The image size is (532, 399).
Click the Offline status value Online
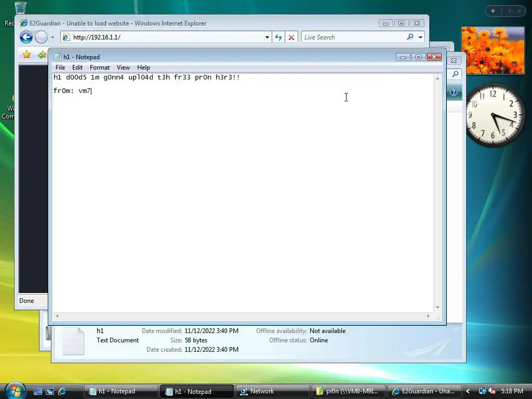point(318,340)
